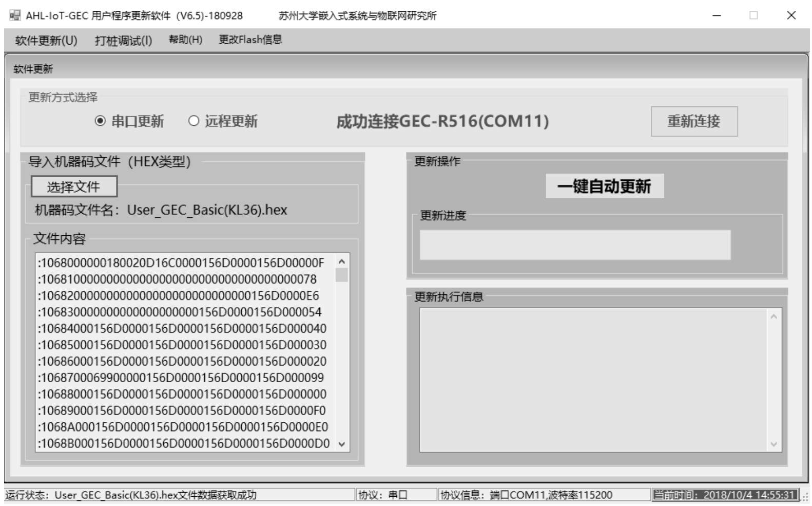Click the hex line starting with :10685000
The height and width of the screenshot is (506, 812).
tap(182, 345)
